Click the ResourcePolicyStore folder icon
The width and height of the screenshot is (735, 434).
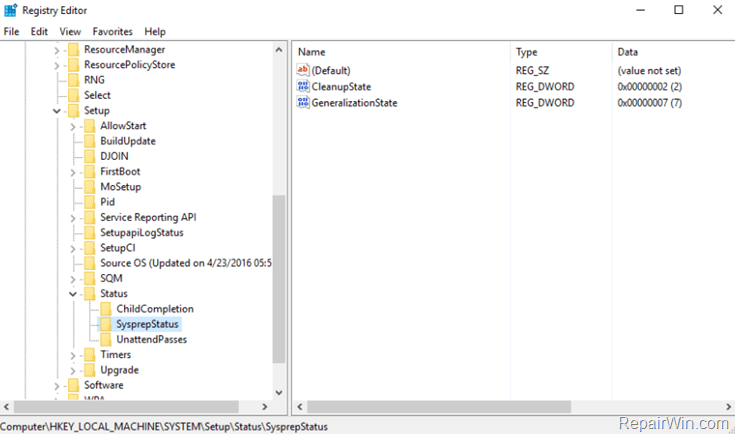coord(74,65)
